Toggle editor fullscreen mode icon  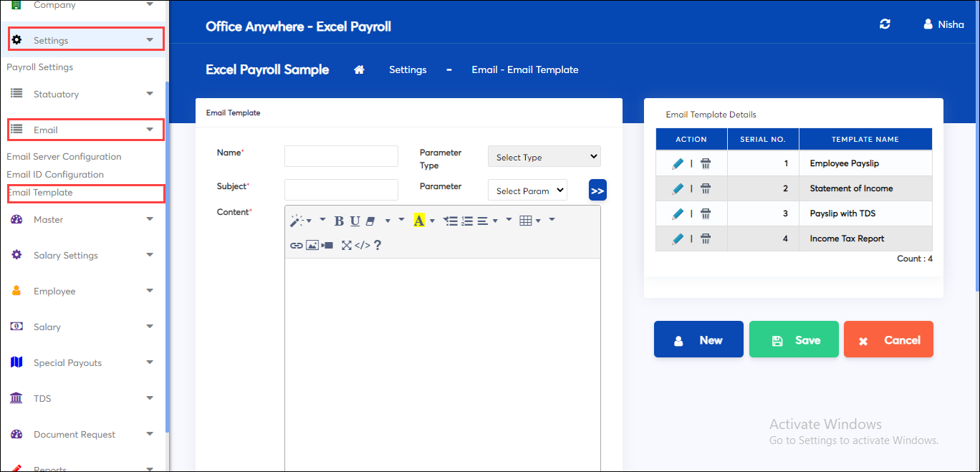tap(347, 245)
